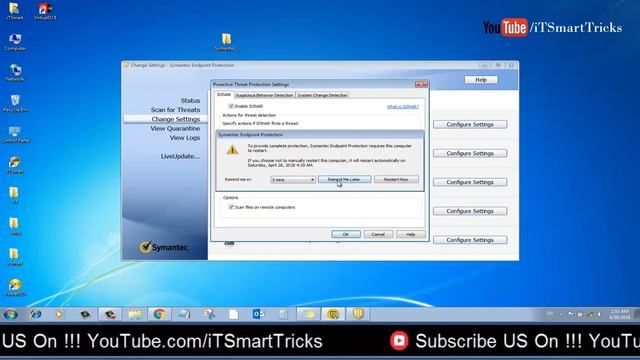The image size is (640, 360).
Task: Select Change Settings in sidebar
Action: pos(176,119)
